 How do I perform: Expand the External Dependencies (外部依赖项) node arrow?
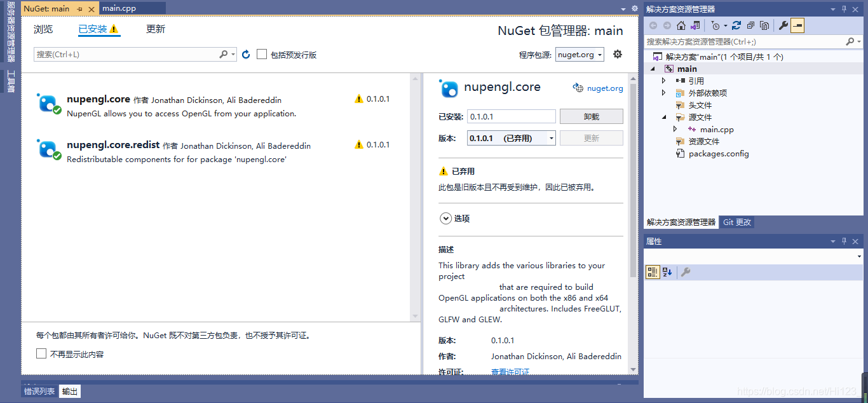click(663, 93)
